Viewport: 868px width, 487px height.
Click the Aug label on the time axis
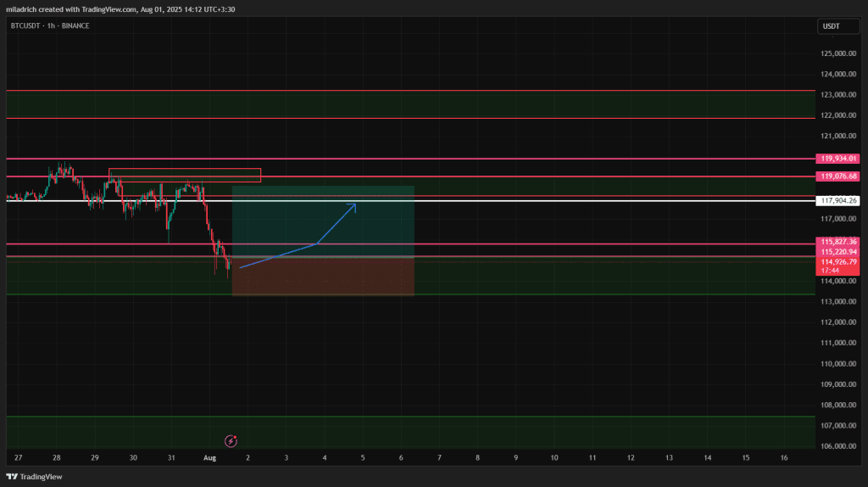point(210,457)
